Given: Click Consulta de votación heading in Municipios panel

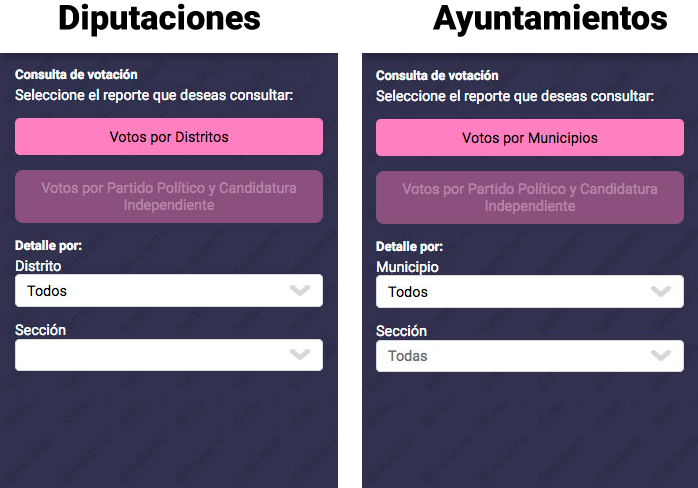Looking at the screenshot, I should click(x=437, y=75).
